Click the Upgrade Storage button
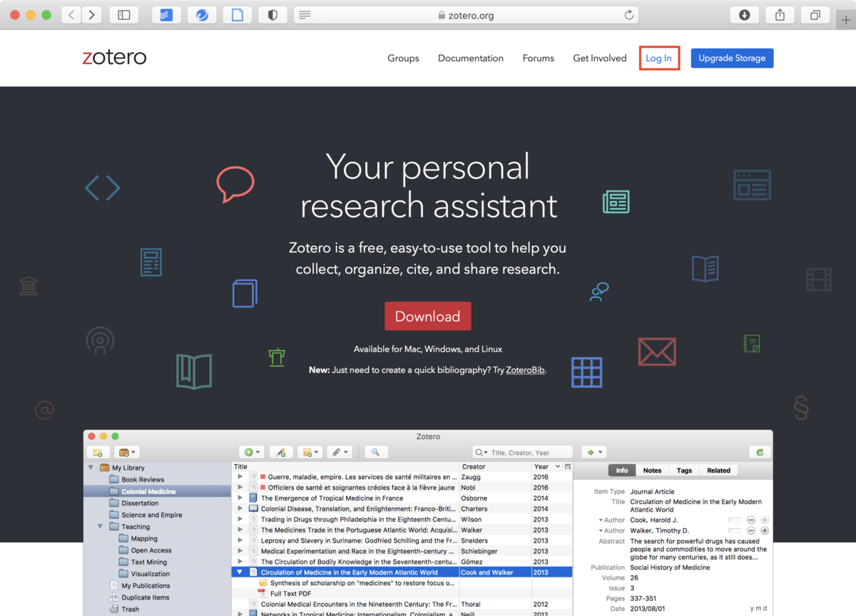 point(732,58)
